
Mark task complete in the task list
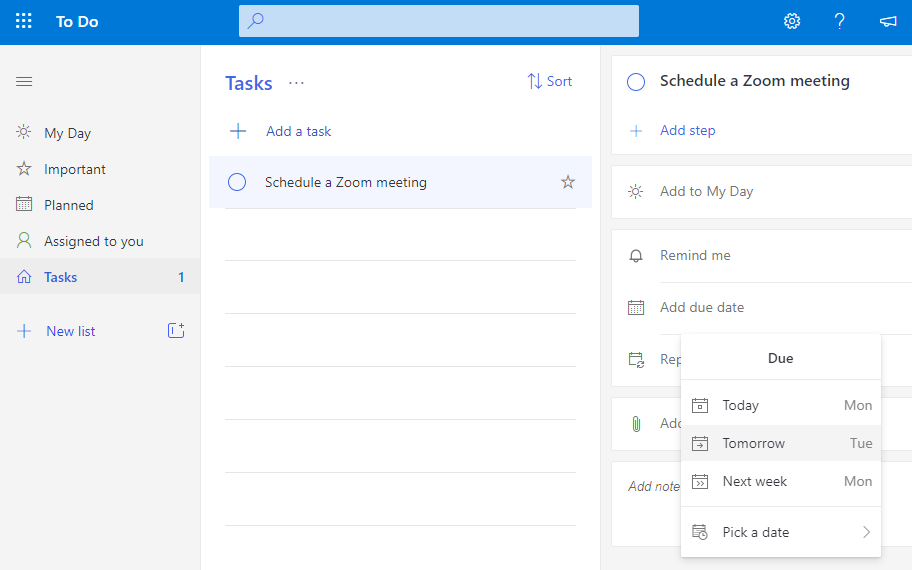[x=237, y=182]
